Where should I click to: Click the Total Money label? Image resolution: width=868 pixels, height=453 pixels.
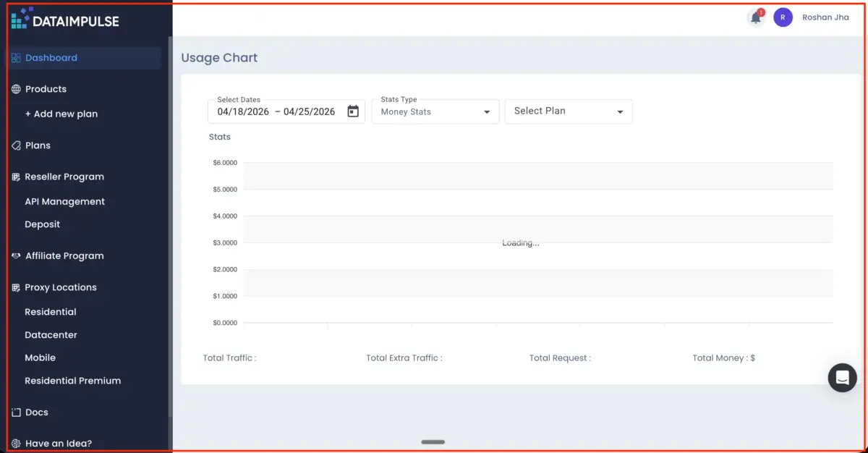click(x=724, y=358)
